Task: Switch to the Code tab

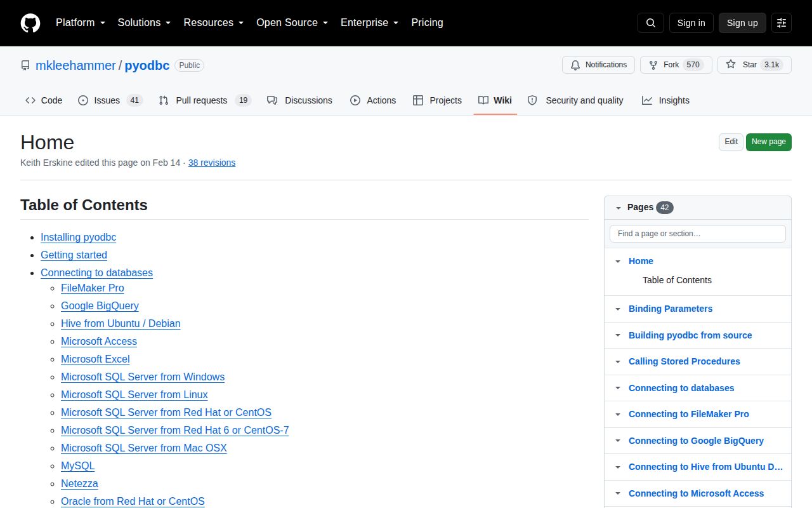Action: pyautogui.click(x=44, y=100)
